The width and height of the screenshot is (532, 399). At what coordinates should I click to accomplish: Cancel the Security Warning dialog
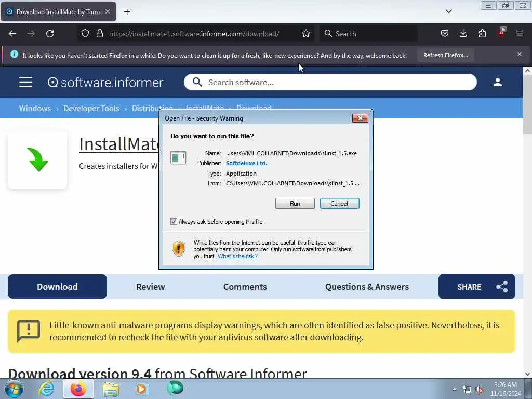point(339,204)
